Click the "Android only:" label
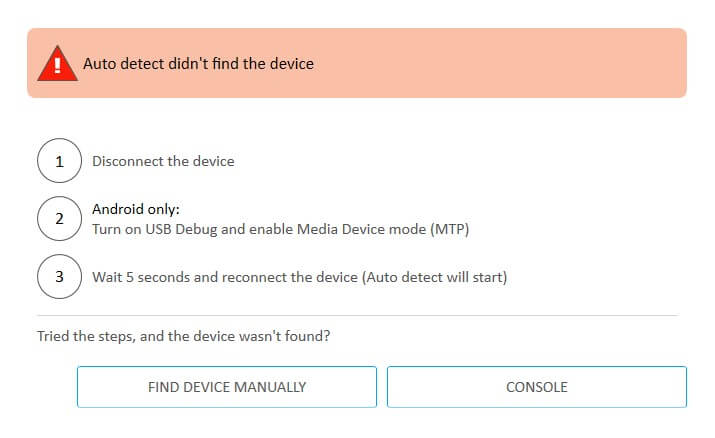The image size is (715, 438). pyautogui.click(x=136, y=209)
